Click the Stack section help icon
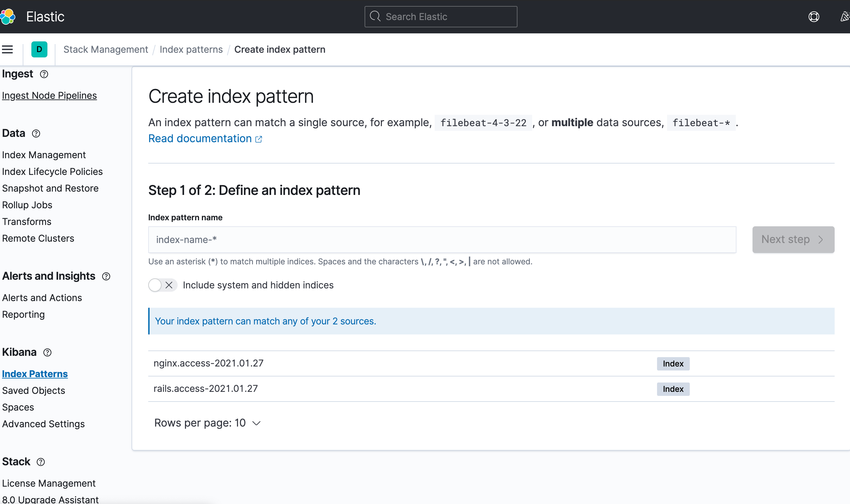Viewport: 850px width, 504px height. coord(41,462)
